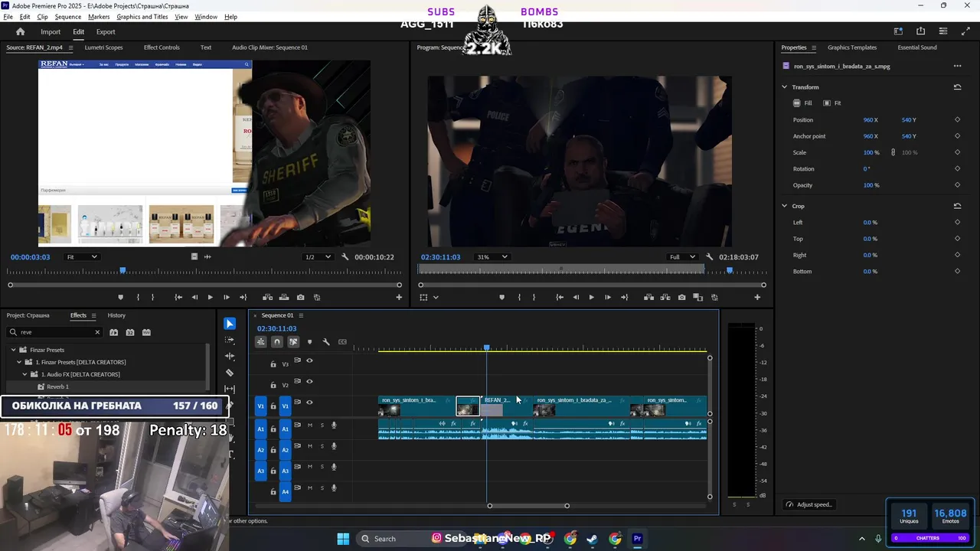Select the Selection tool arrow
The height and width of the screenshot is (551, 980).
[x=230, y=324]
